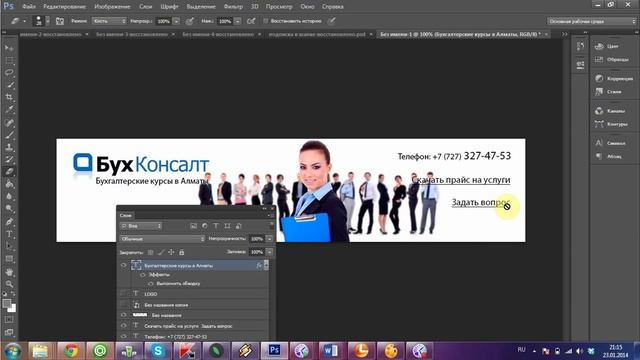Image resolution: width=640 pixels, height=360 pixels.
Task: Open the layer blend mode dropdown
Action: (162, 239)
